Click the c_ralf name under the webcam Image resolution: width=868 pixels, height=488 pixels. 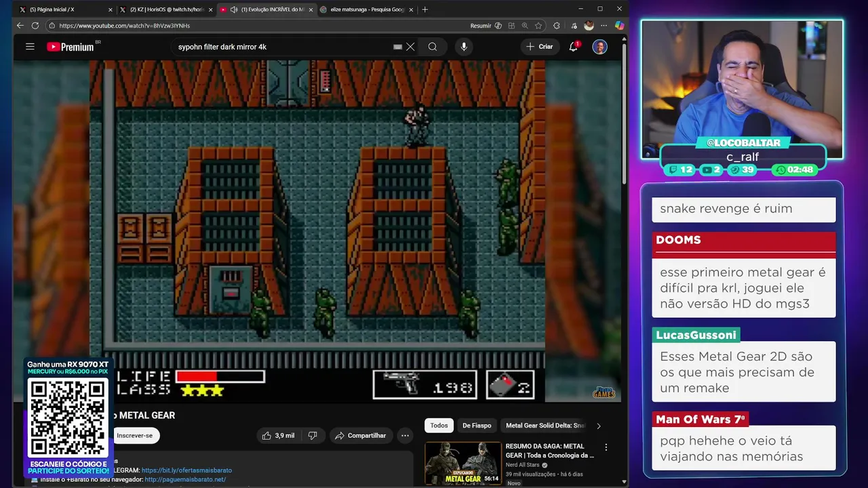point(743,157)
